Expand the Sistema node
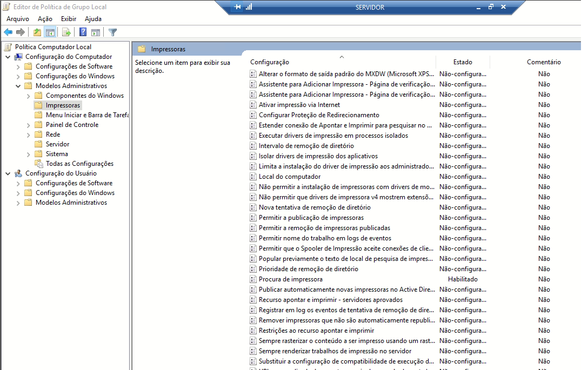 29,154
